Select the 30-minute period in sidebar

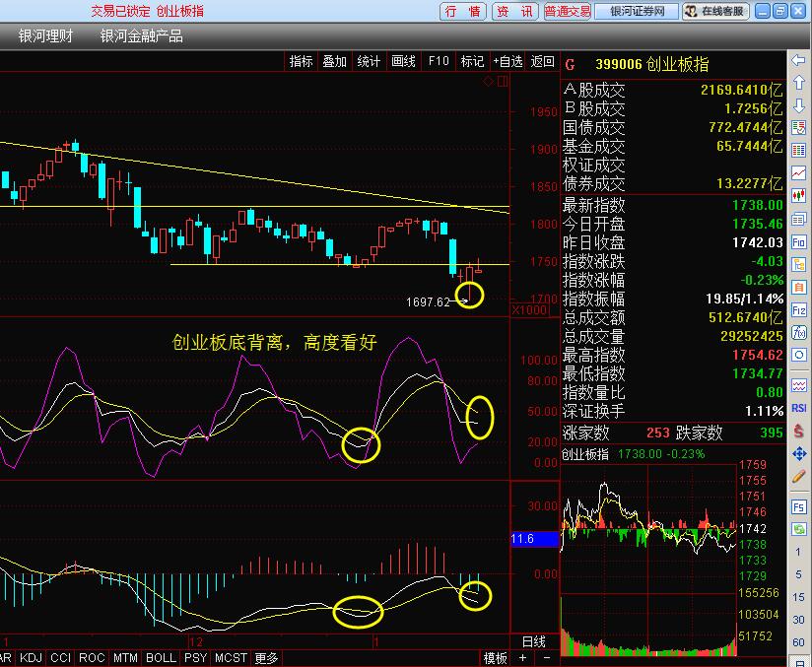click(x=798, y=620)
